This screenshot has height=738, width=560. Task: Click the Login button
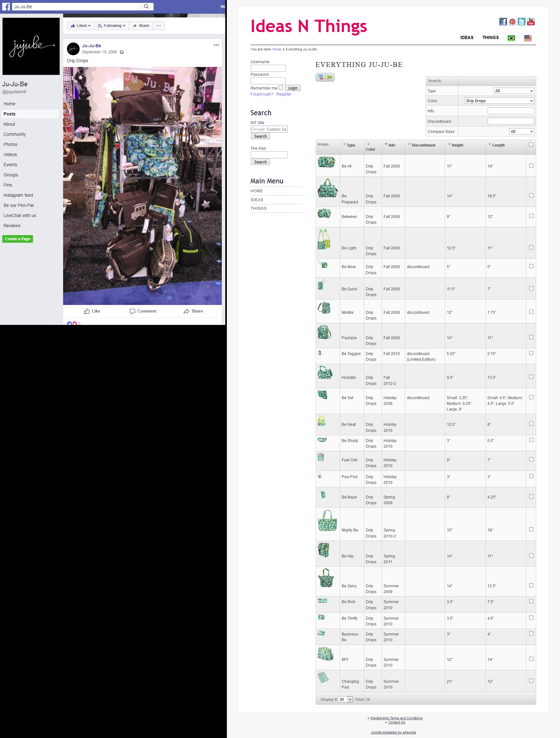point(293,88)
